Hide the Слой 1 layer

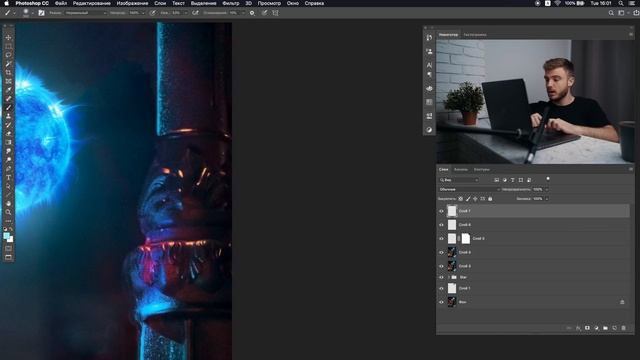[x=441, y=289]
